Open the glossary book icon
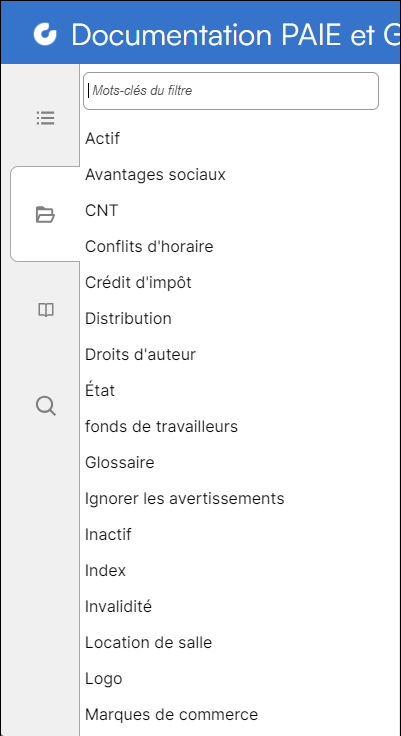Viewport: 401px width, 736px height. tap(46, 310)
